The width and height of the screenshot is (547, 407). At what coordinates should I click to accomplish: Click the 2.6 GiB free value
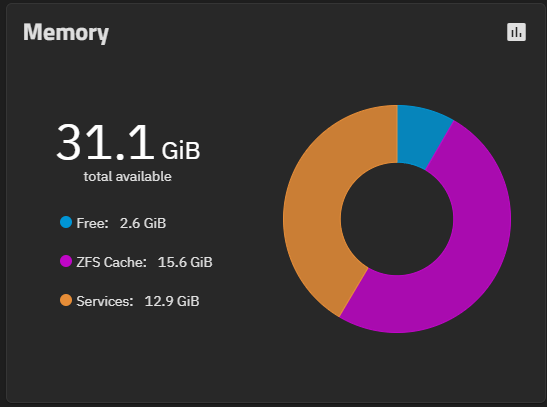[143, 223]
